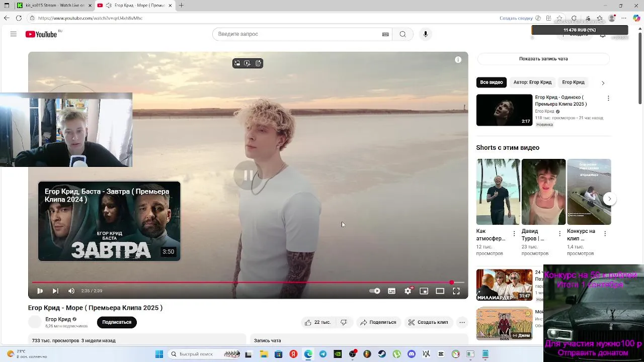This screenshot has height=362, width=644.
Task: Select the Егор Крид filter chip
Action: (573, 82)
